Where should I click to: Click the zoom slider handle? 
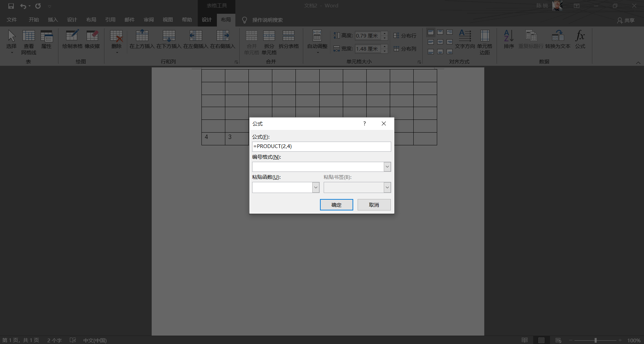pos(595,340)
